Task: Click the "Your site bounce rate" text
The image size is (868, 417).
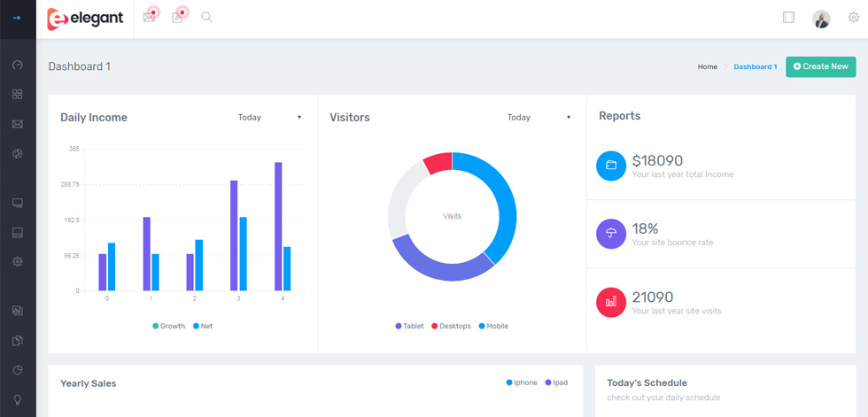Action: coord(672,243)
